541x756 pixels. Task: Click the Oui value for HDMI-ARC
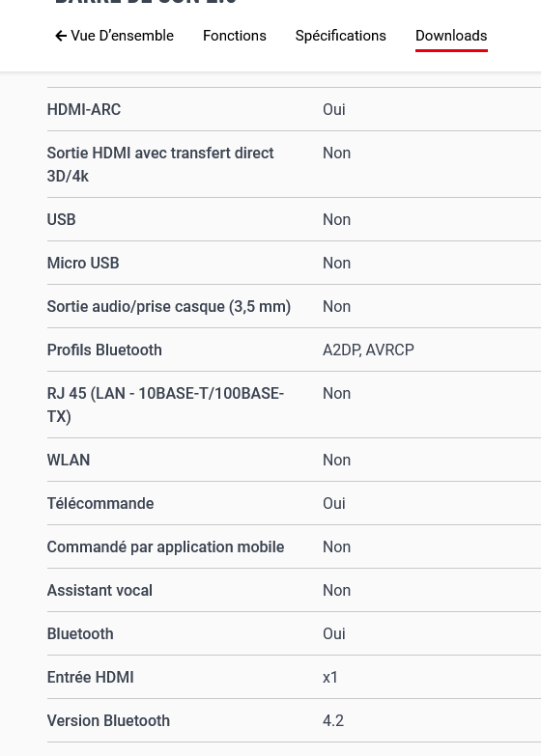coord(334,109)
